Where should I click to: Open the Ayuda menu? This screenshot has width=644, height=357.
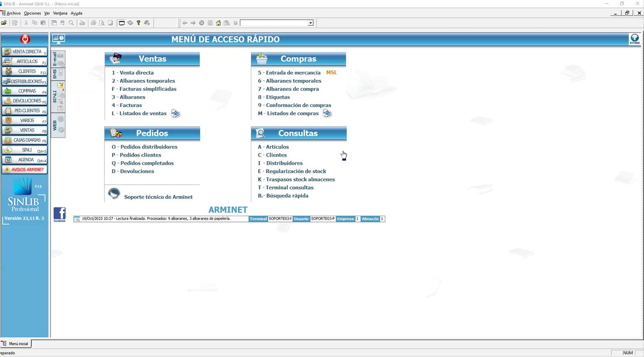point(77,13)
